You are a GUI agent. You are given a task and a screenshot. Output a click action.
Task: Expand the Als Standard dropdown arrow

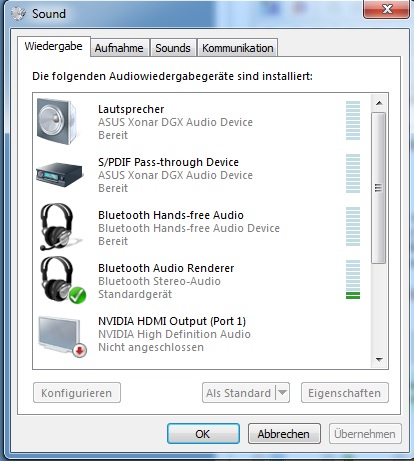(282, 393)
